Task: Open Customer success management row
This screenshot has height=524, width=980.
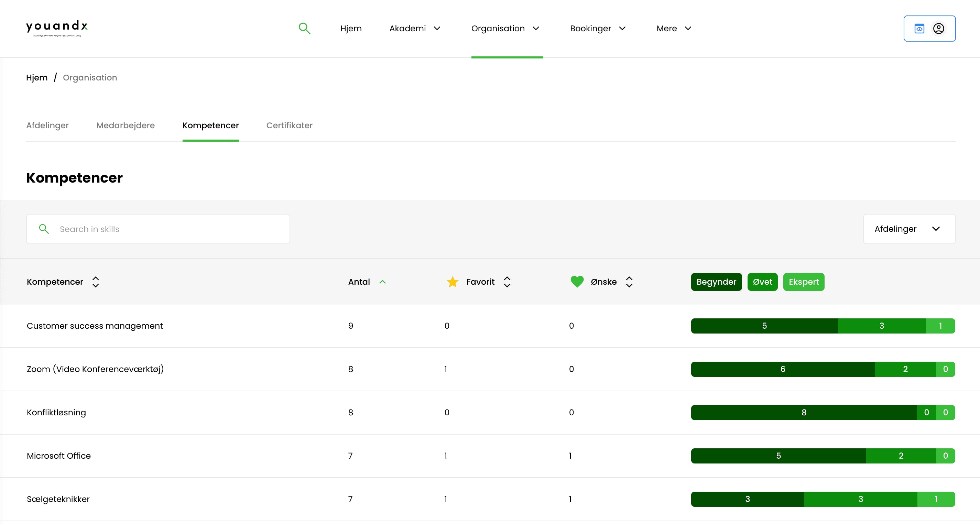Action: click(x=490, y=326)
